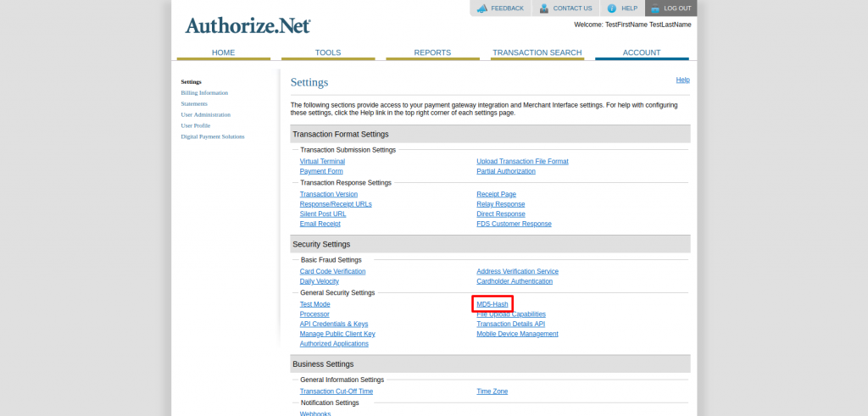The width and height of the screenshot is (868, 416).
Task: Click the Feedback megaphone icon
Action: pos(482,8)
